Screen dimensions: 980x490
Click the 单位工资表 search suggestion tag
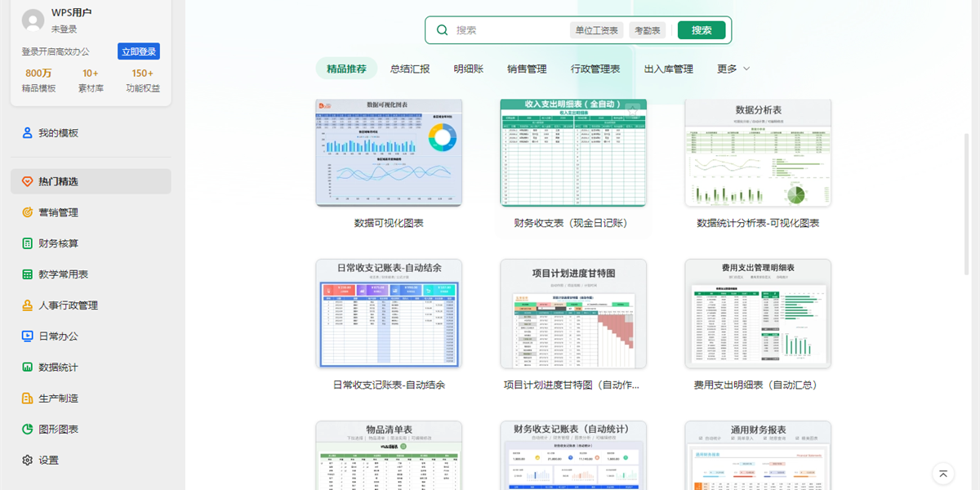point(596,30)
